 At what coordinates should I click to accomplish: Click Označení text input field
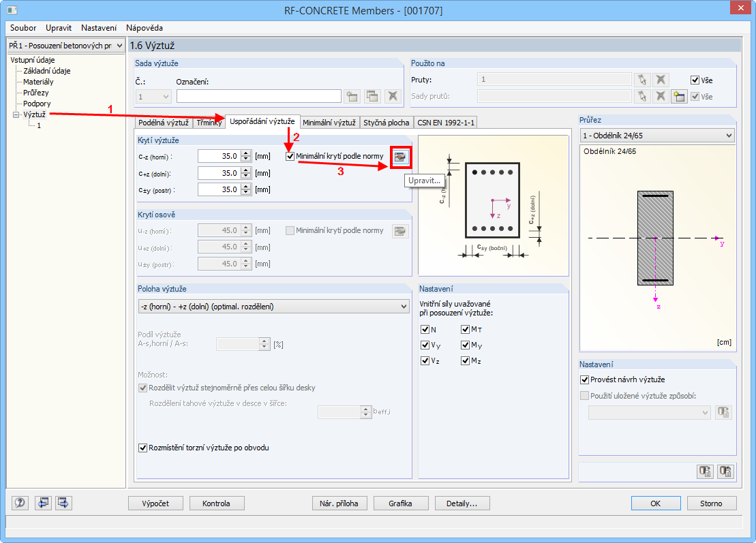click(x=259, y=96)
